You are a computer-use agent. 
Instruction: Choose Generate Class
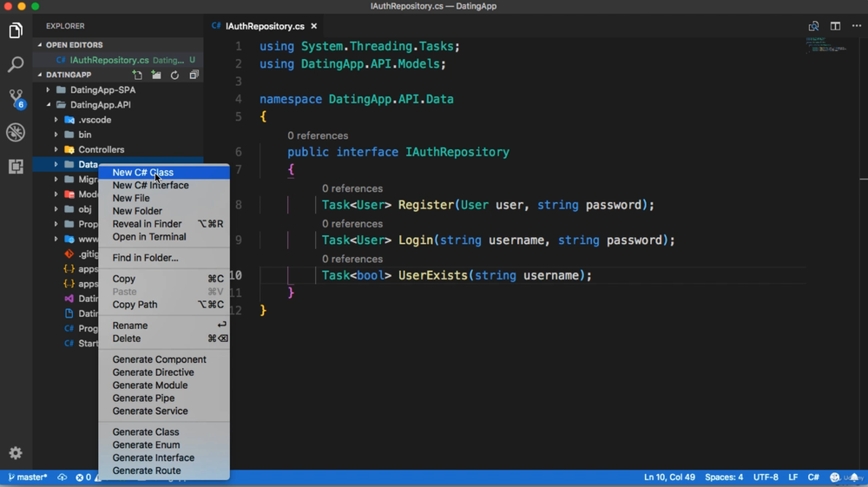[164, 432]
